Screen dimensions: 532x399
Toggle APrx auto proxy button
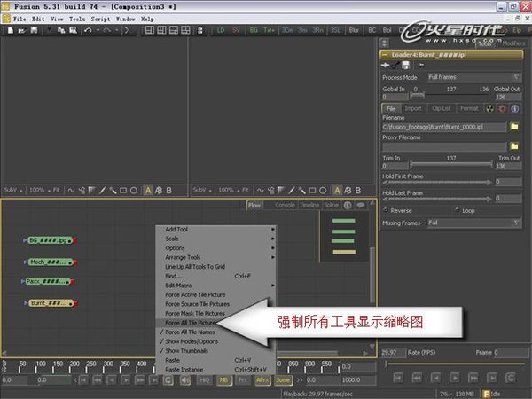coord(262,380)
